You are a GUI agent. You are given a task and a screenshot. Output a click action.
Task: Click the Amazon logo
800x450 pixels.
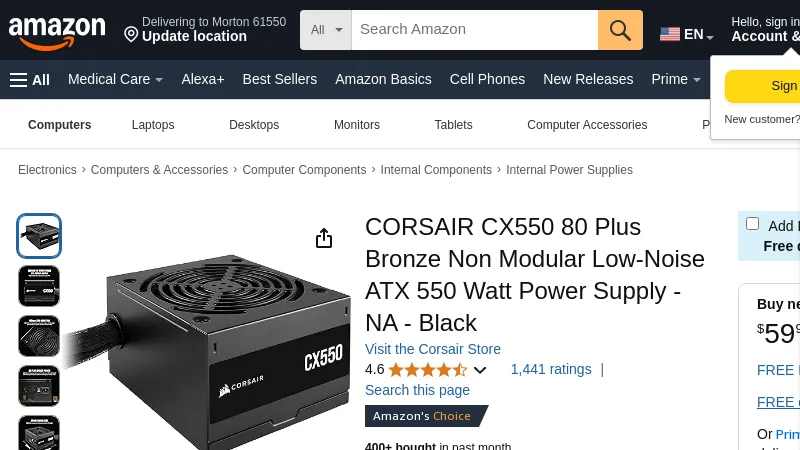(x=57, y=31)
